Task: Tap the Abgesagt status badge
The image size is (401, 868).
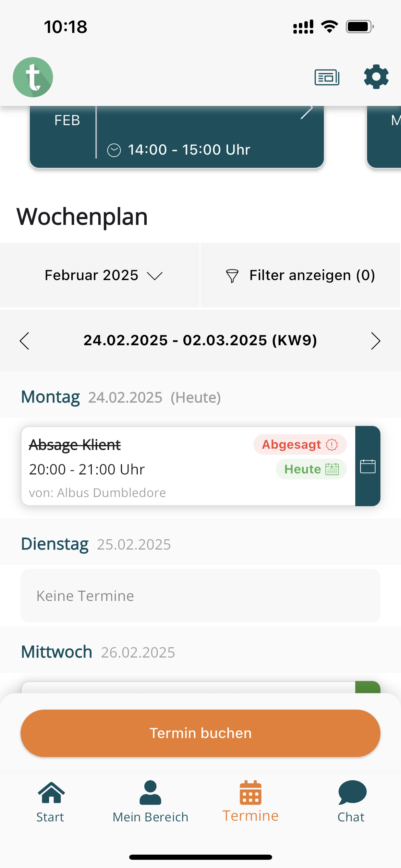Action: pos(300,445)
